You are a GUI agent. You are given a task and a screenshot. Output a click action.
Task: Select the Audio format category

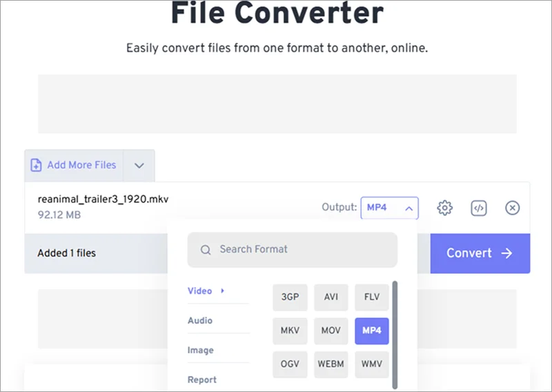point(200,320)
